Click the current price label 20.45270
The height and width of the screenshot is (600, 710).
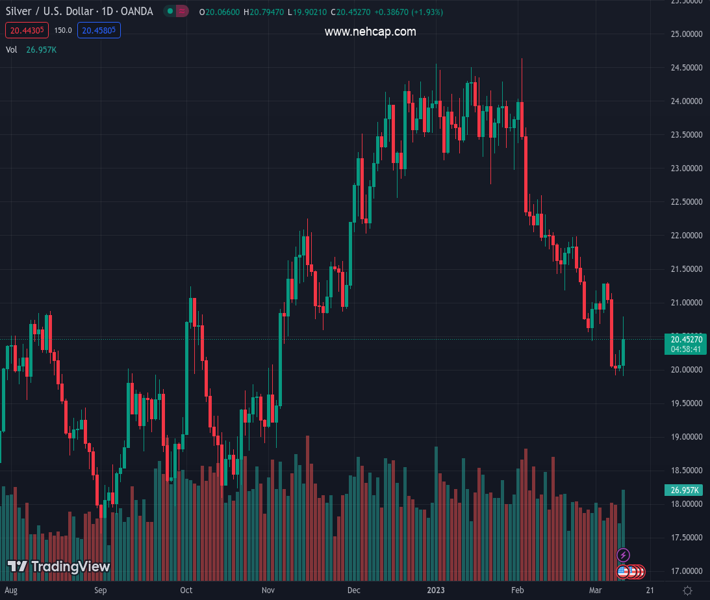[684, 340]
